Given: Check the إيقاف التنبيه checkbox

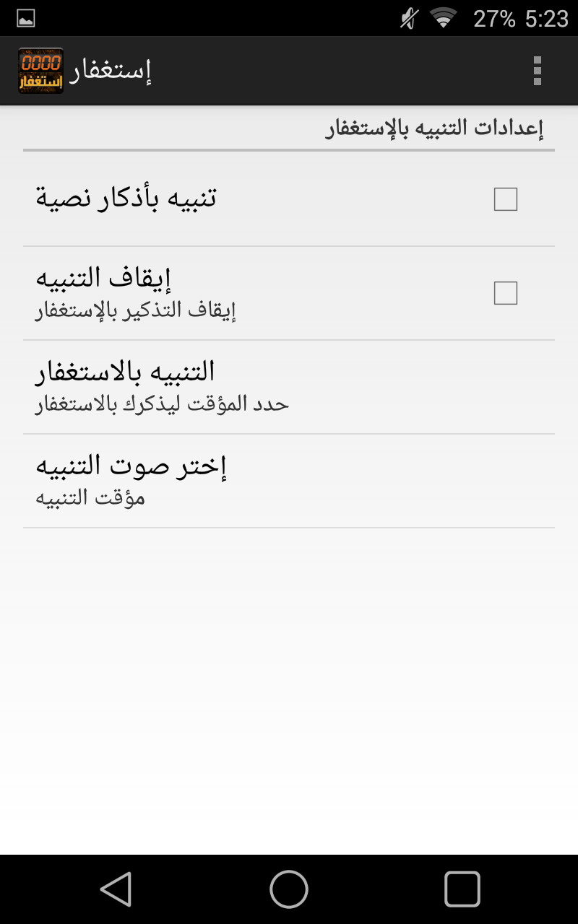Looking at the screenshot, I should tap(505, 293).
